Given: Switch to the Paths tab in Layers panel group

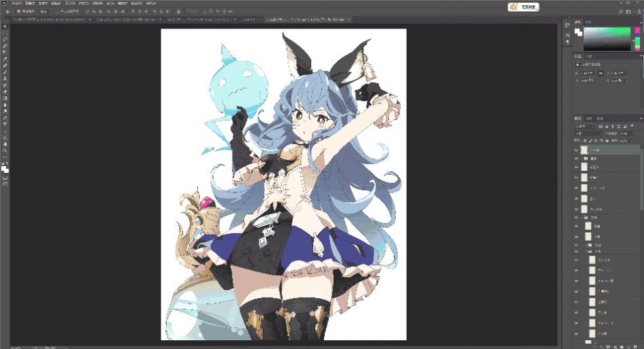Looking at the screenshot, I should [600, 119].
